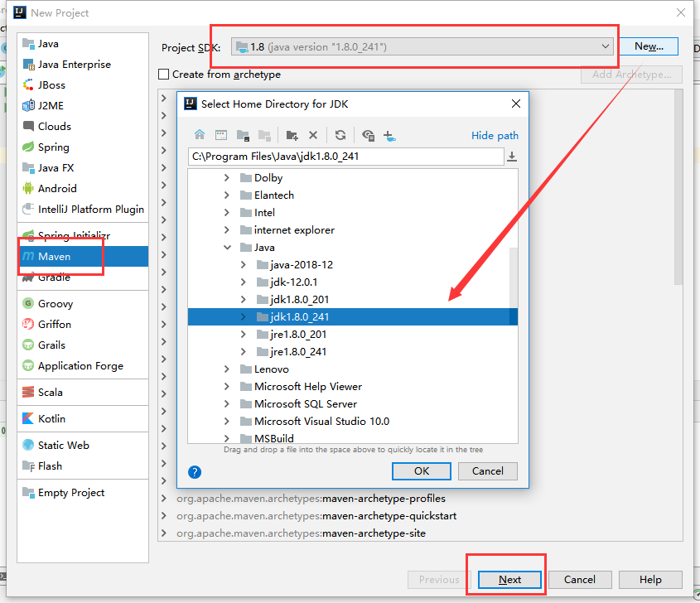Expand the jdk-12.0.1 folder
Viewport: 700px width, 603px height.
click(244, 282)
